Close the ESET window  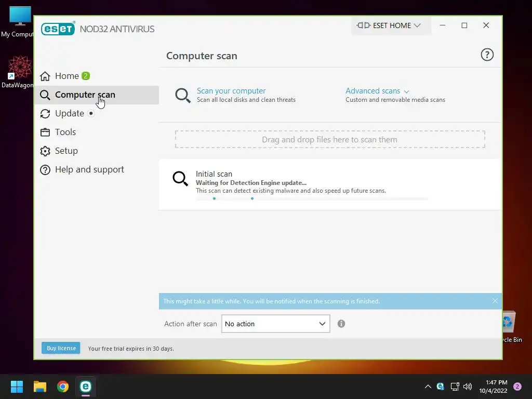click(486, 25)
